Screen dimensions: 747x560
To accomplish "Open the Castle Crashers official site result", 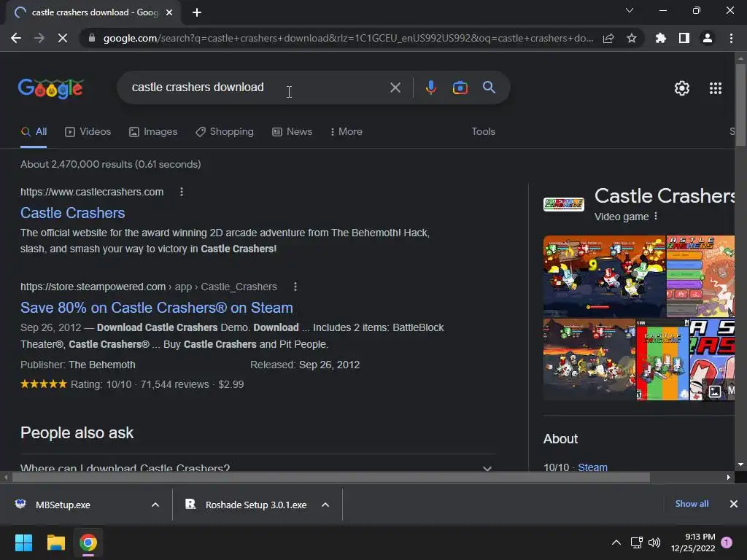I will click(x=72, y=213).
